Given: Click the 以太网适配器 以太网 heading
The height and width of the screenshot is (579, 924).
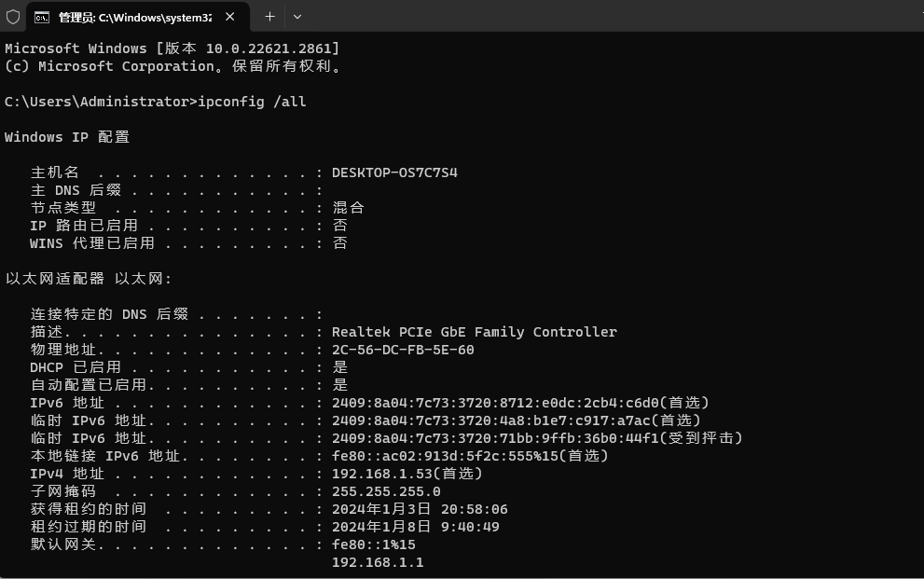Looking at the screenshot, I should [x=89, y=279].
